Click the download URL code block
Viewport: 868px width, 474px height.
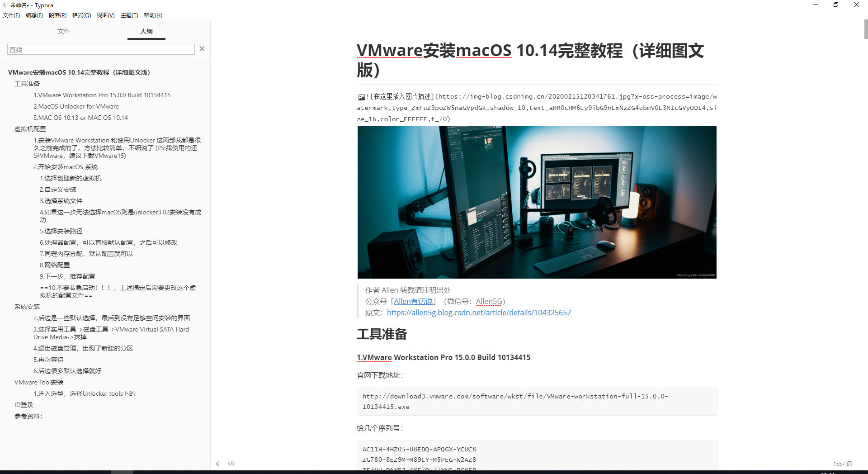coord(537,402)
